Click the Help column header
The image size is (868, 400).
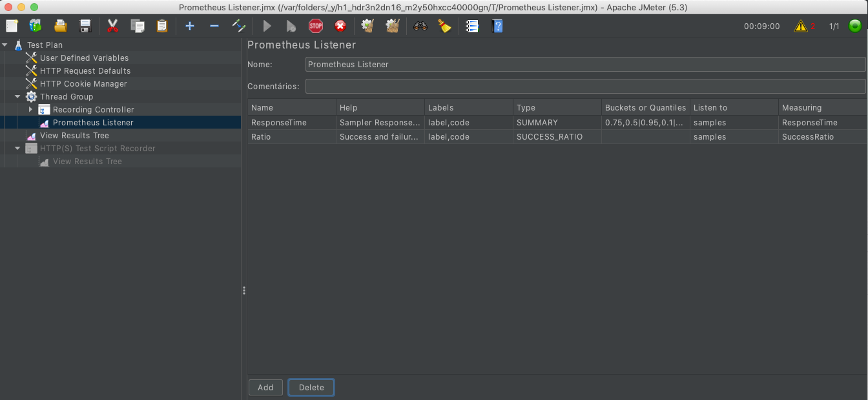380,108
